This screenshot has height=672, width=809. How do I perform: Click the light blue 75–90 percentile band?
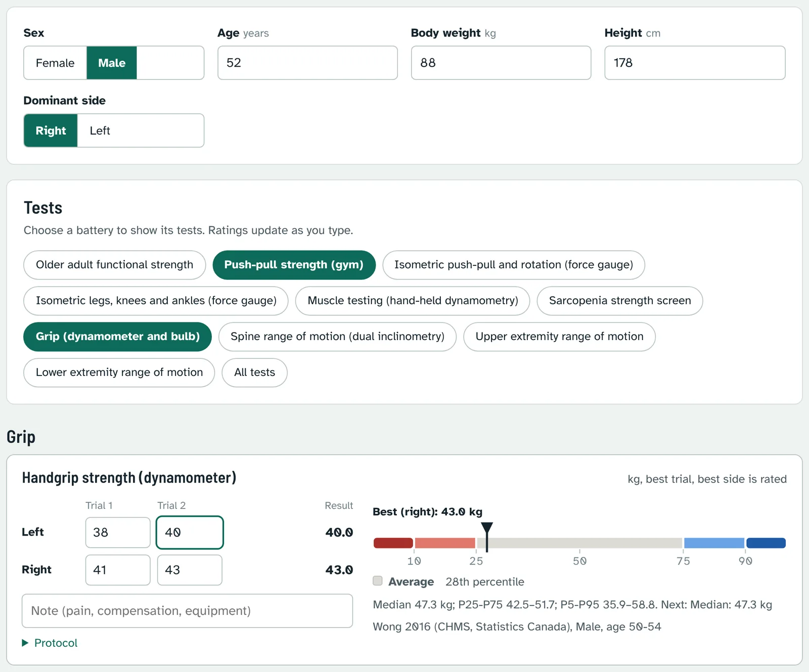tap(714, 543)
